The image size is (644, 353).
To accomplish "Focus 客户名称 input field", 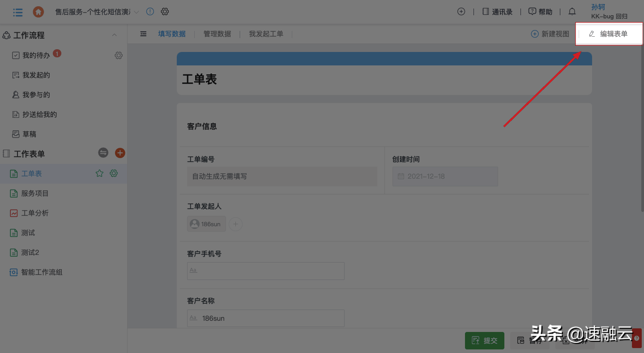I will (x=266, y=318).
